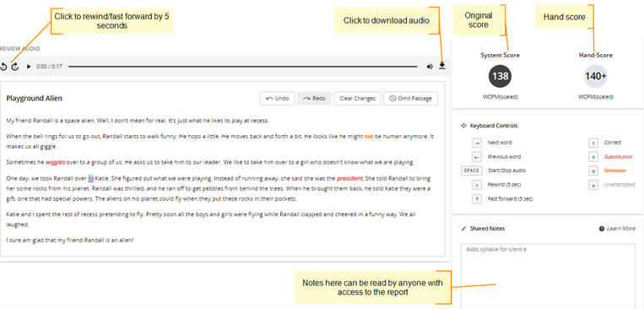Click the highlighted word 'to' before Katie

(x=91, y=179)
